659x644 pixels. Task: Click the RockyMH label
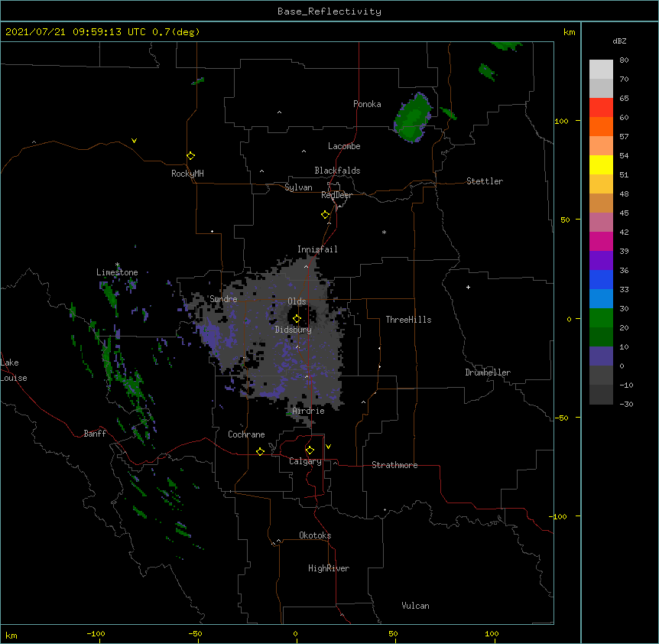click(x=187, y=174)
